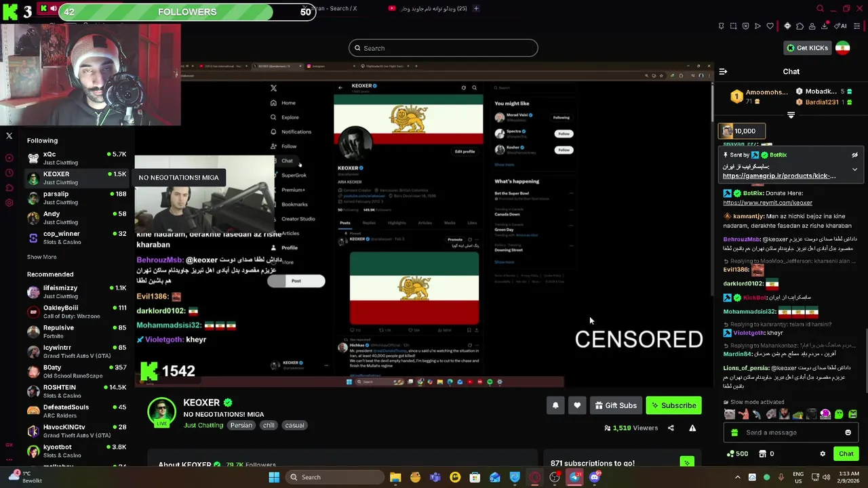Click the browser snapshot selection icon

(733, 26)
